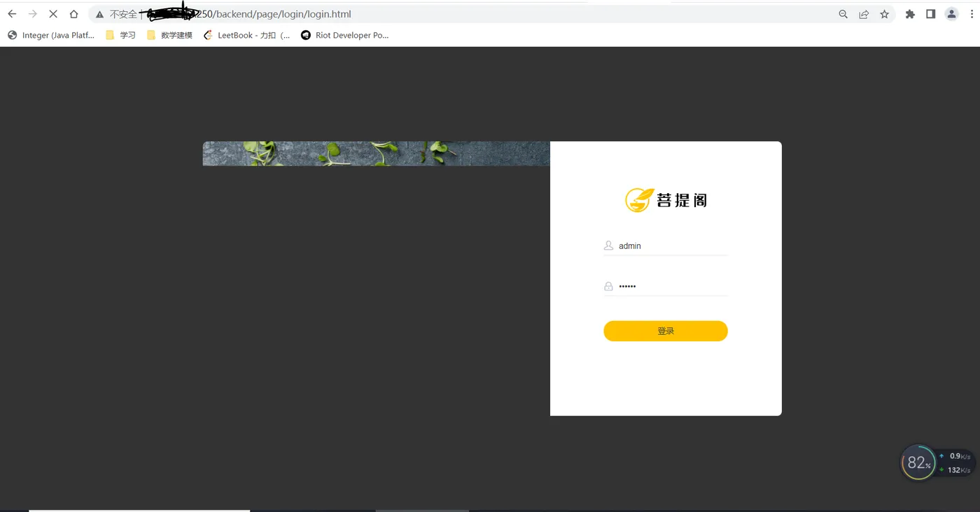
Task: Open the LeetBook - 力扣 bookmark
Action: click(x=246, y=35)
